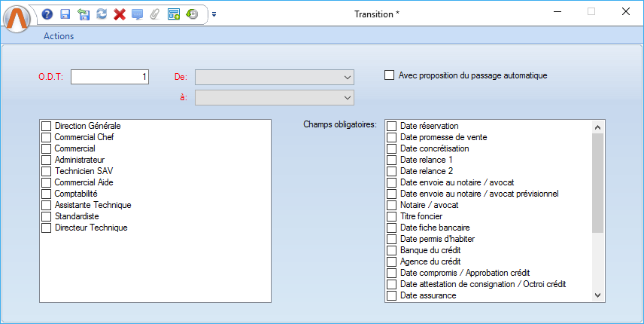Image resolution: width=644 pixels, height=324 pixels.
Task: Expand the quick access toolbar customize arrow
Action: click(214, 14)
